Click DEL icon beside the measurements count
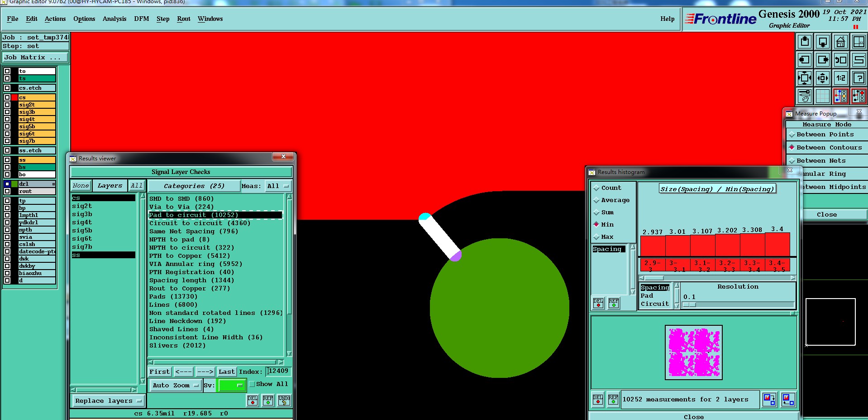868x420 pixels. [598, 399]
